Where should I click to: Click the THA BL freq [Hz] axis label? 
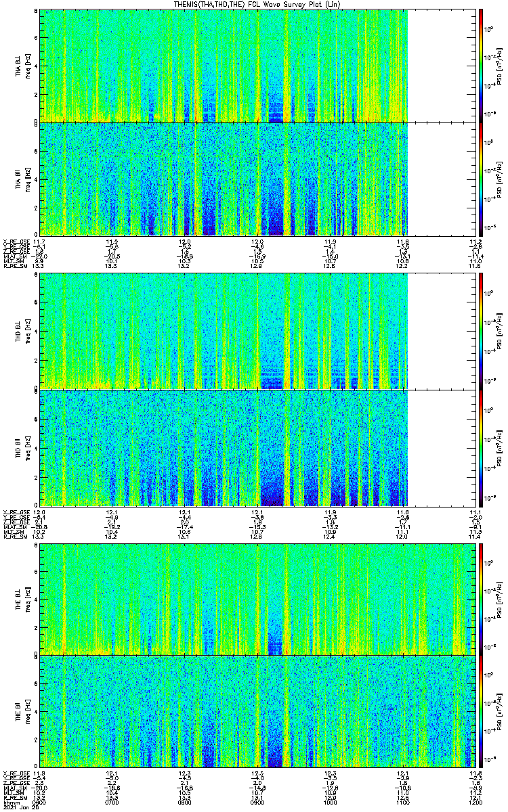point(28,66)
